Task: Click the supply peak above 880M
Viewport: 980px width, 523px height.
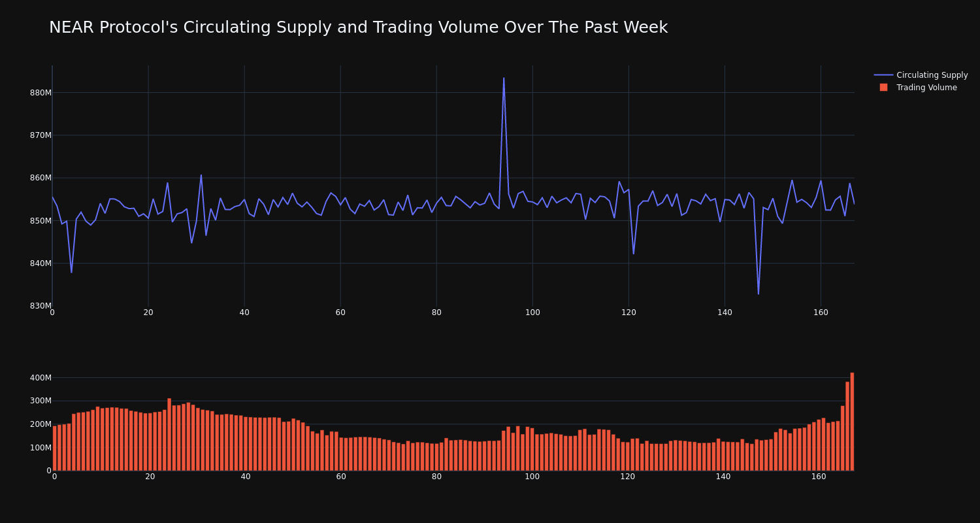Action: [504, 78]
